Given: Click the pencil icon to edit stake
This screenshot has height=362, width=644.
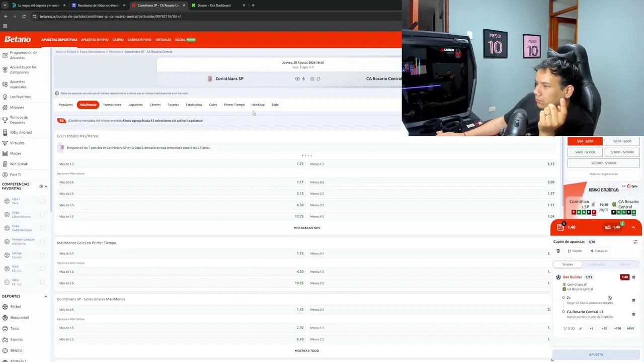Looking at the screenshot, I should [580, 328].
